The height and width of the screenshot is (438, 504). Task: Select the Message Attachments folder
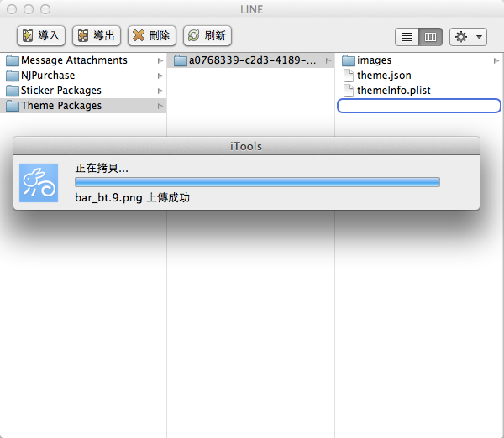(x=83, y=60)
